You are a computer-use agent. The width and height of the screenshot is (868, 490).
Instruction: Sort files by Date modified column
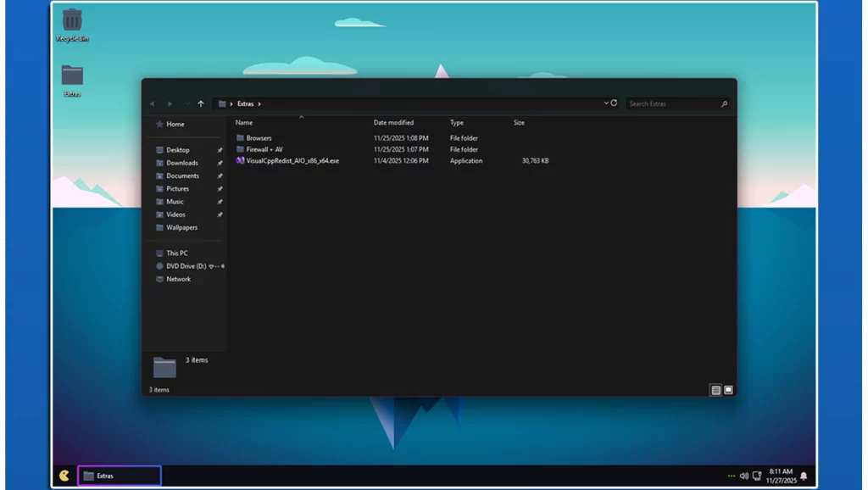393,123
